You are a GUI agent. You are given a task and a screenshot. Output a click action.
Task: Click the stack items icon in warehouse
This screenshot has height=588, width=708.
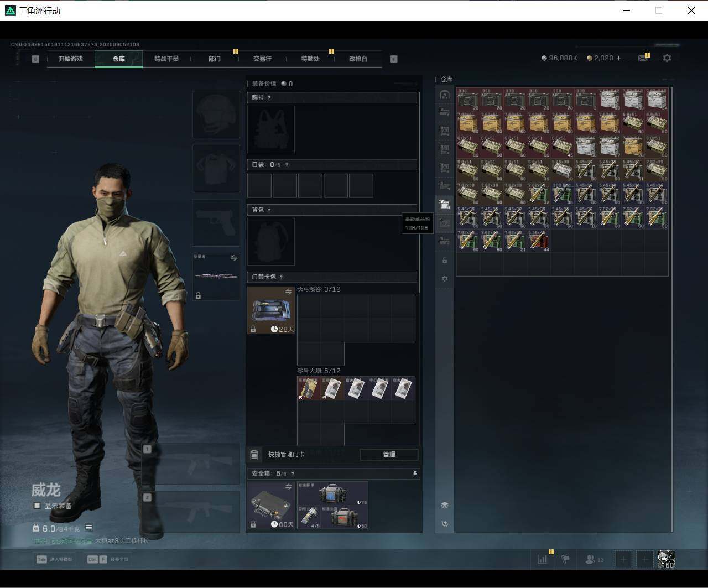coord(445,505)
